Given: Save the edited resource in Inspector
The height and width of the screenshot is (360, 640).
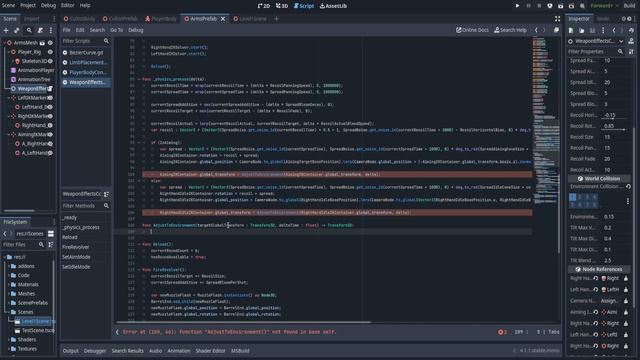Looking at the screenshot, I should pyautogui.click(x=592, y=30).
